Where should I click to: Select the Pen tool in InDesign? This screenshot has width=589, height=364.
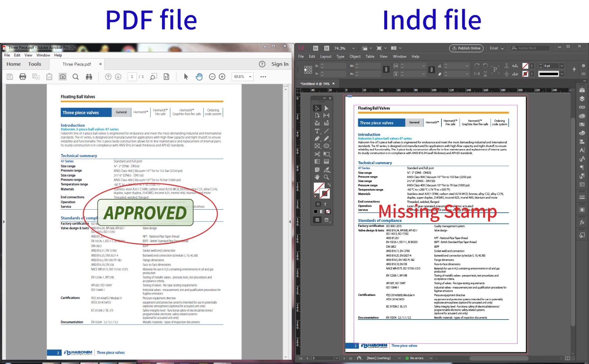click(317, 139)
